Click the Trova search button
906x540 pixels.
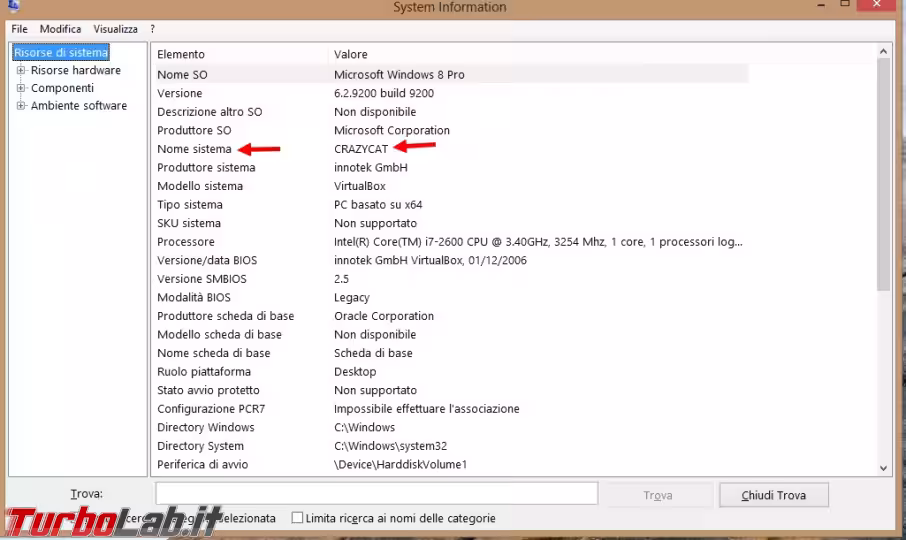point(657,495)
